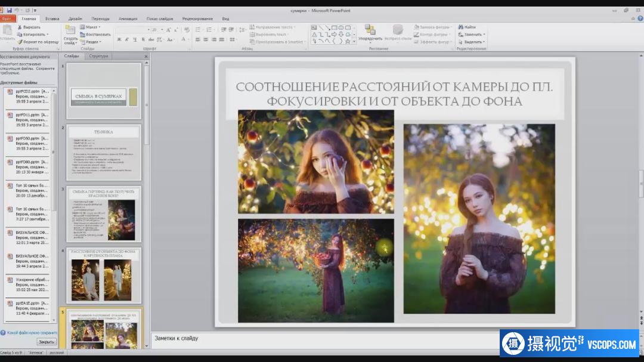This screenshot has width=644, height=362.
Task: Paste with the Вставить button
Action: [7, 33]
